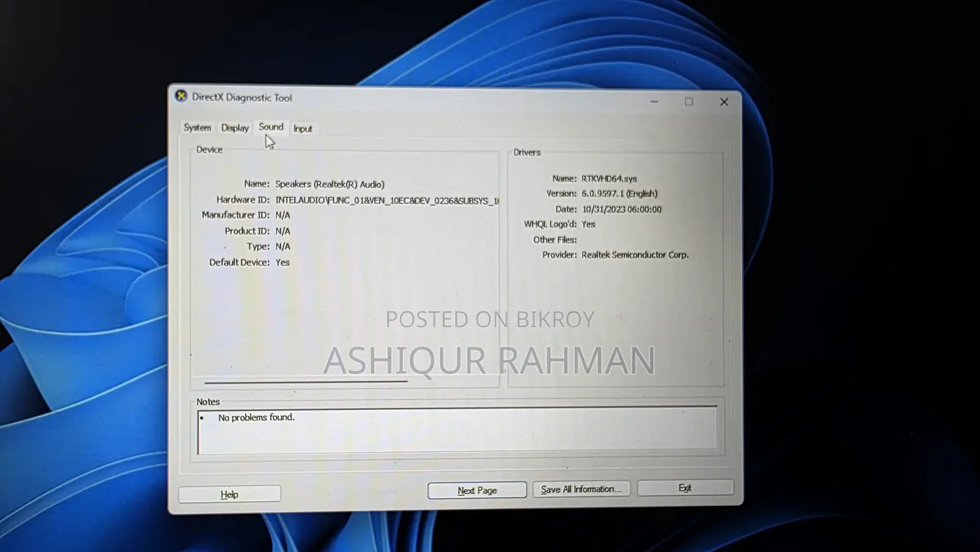Viewport: 980px width, 552px height.
Task: Click the 'WHQL Logo'd:' label
Action: pyautogui.click(x=550, y=224)
